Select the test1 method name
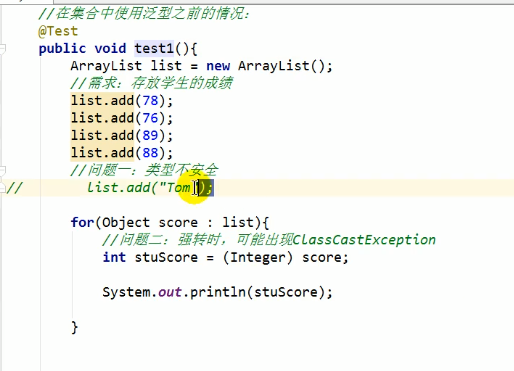514x371 pixels. [154, 48]
